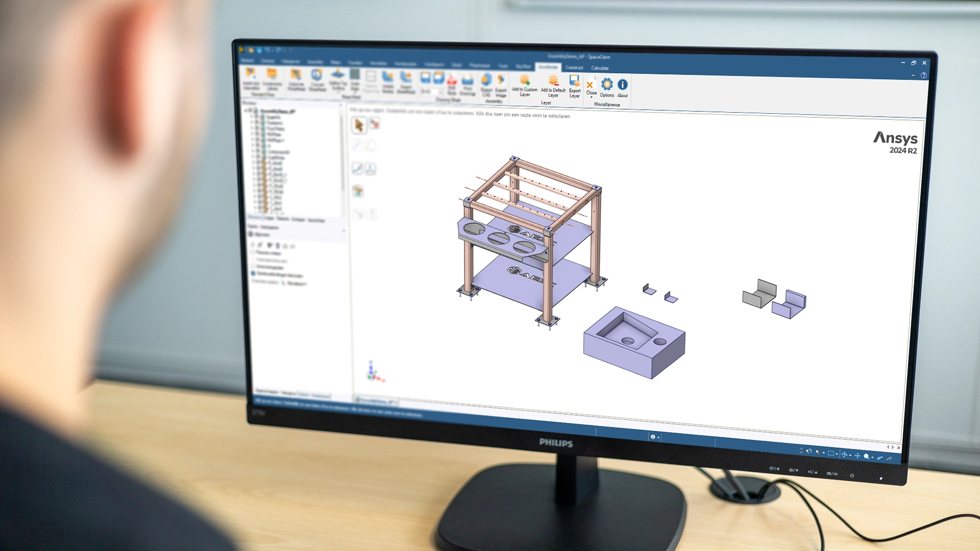
Task: Switch to the Calculate ribbon tab
Action: [x=600, y=68]
